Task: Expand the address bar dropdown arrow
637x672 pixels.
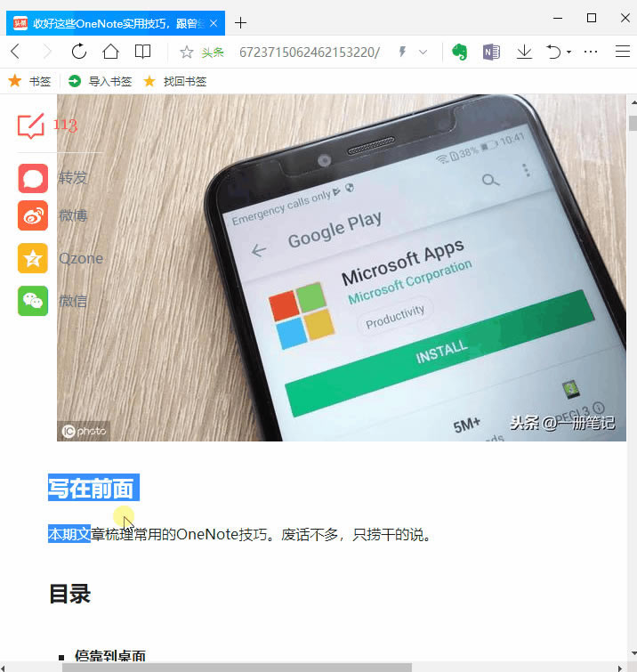Action: 423,53
